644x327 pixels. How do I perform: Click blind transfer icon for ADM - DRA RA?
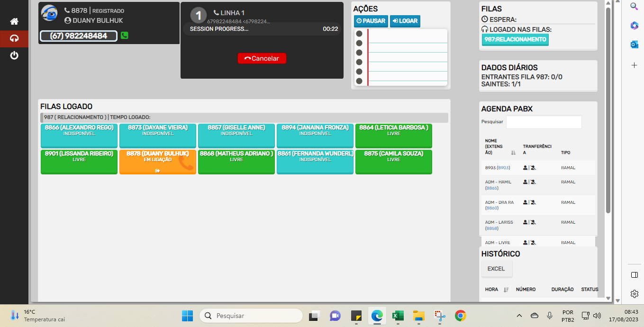pos(533,202)
